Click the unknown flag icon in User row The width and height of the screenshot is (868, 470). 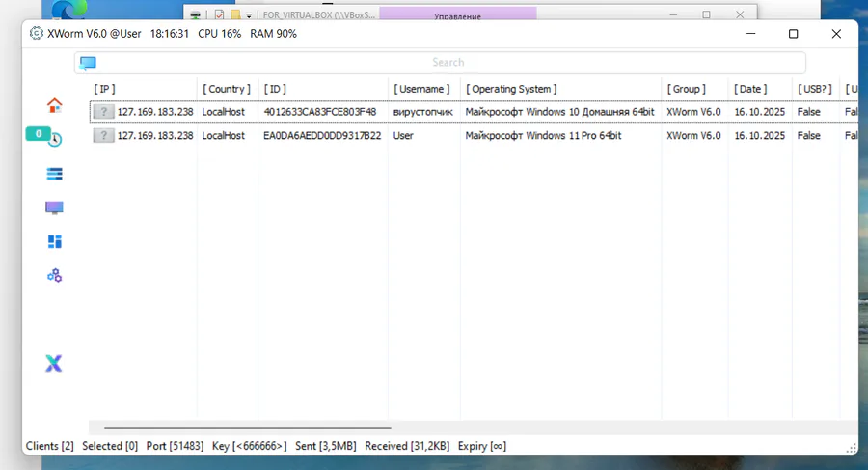pyautogui.click(x=103, y=136)
